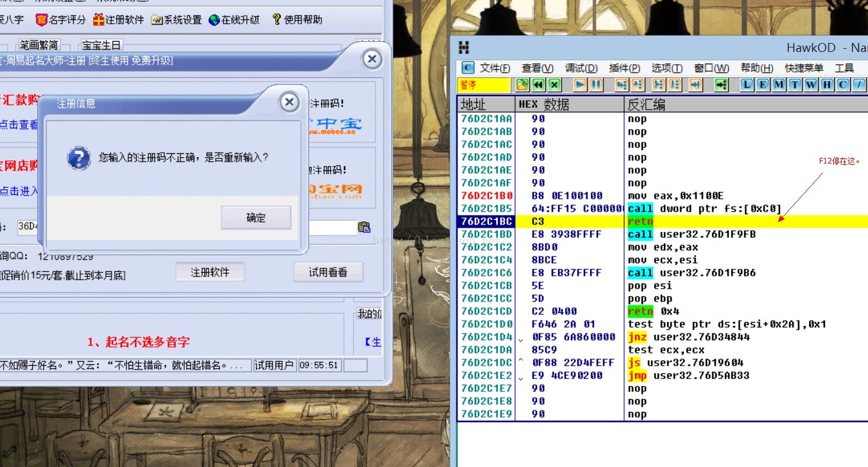
Task: Open the L (log) window button
Action: point(747,85)
